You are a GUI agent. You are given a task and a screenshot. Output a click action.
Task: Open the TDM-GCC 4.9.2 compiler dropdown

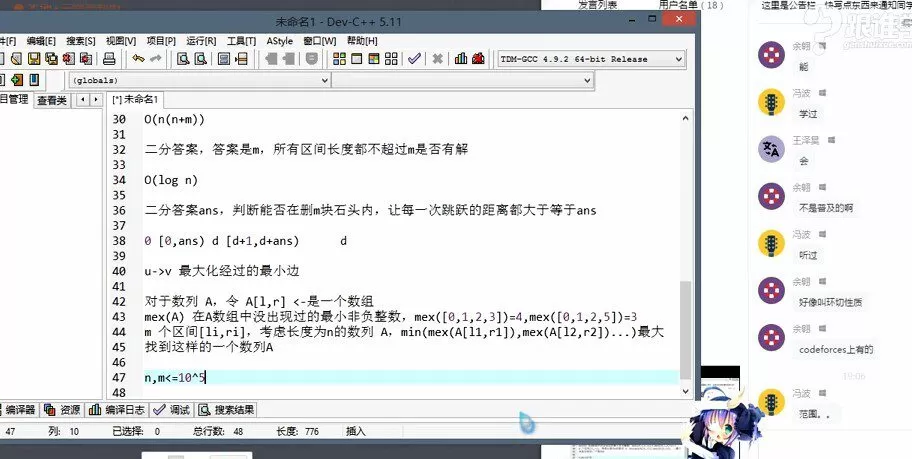592,59
